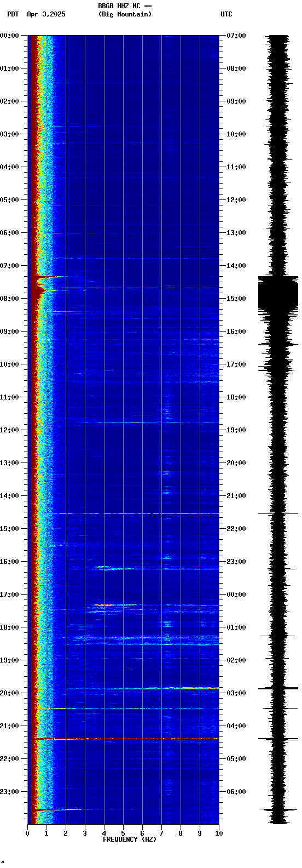Click the '12:00' label on PDT axis
The width and height of the screenshot is (302, 868).
pos(9,430)
